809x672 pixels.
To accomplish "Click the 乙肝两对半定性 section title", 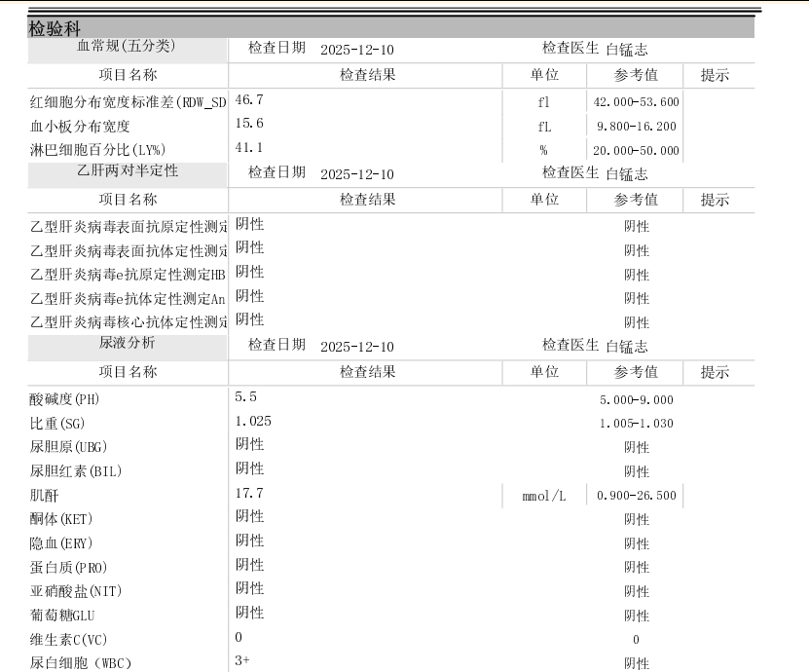I will point(127,172).
